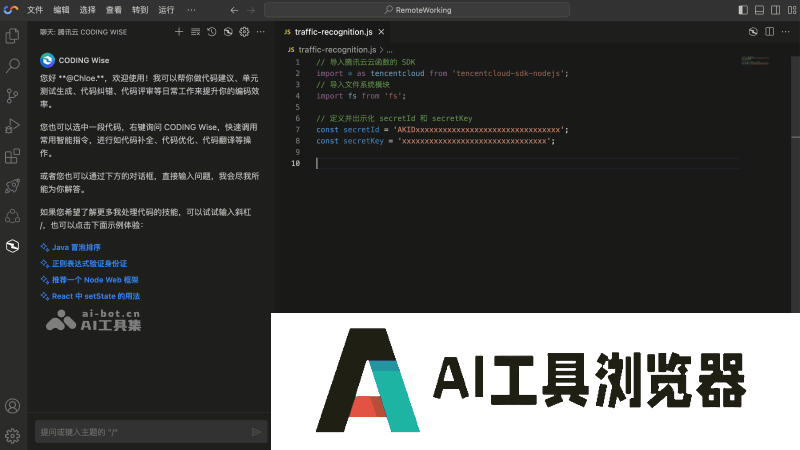Open editor more actions menu
The width and height of the screenshot is (800, 450).
(x=786, y=32)
